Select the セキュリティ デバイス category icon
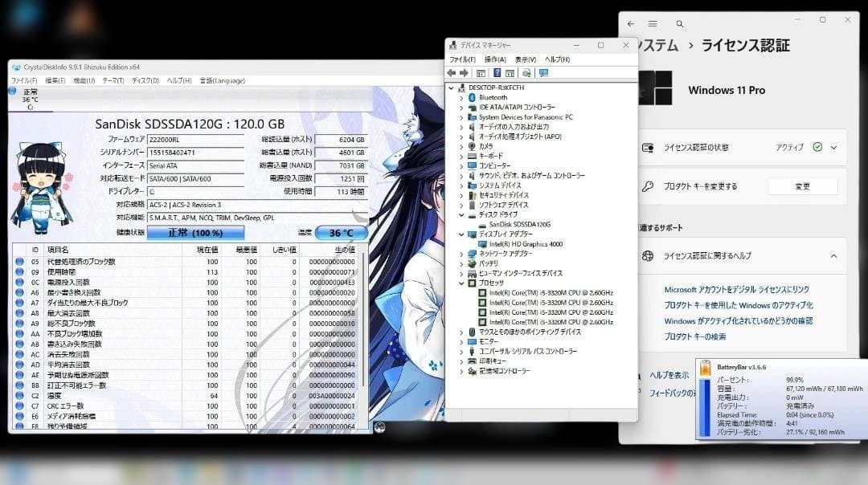The width and height of the screenshot is (868, 485). pos(472,195)
